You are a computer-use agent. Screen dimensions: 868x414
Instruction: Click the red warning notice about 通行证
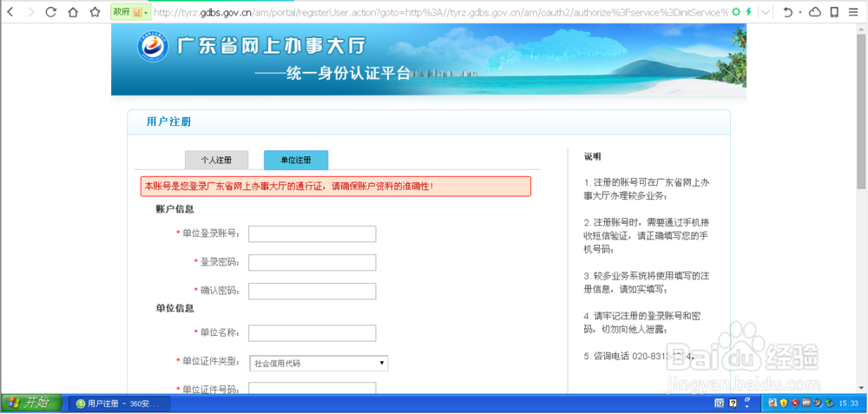[x=335, y=187]
